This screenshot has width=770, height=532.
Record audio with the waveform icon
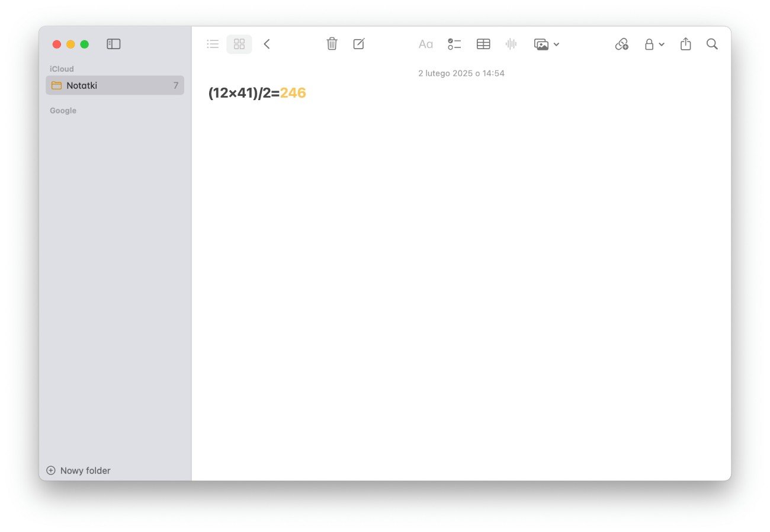click(x=511, y=44)
